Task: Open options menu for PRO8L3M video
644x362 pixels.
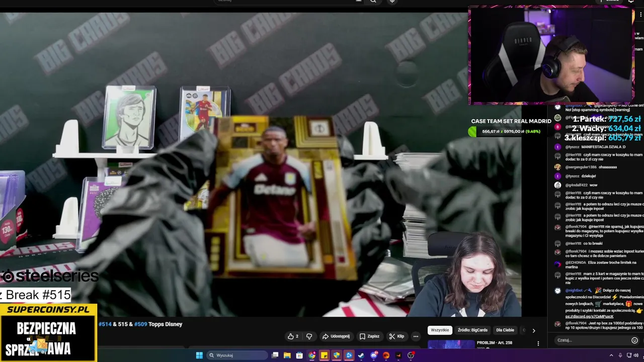Action: (538, 343)
